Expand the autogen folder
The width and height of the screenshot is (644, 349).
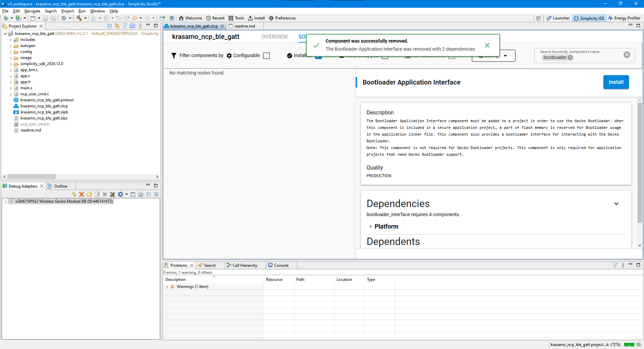point(11,46)
